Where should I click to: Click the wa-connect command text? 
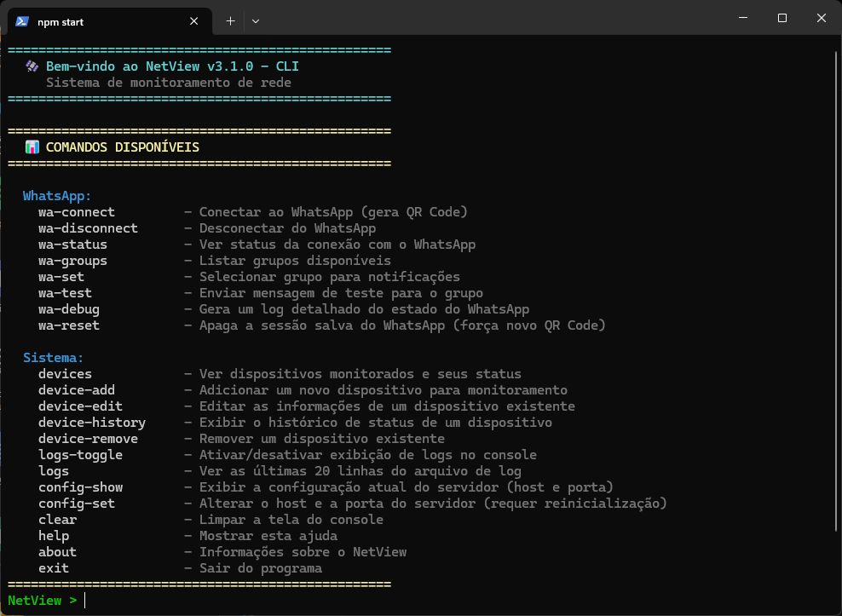click(77, 212)
